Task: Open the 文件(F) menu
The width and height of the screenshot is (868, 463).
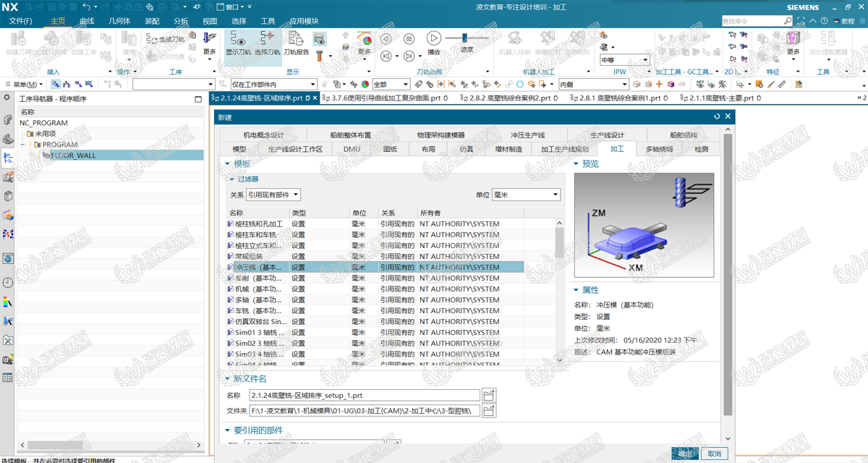Action: tap(20, 21)
